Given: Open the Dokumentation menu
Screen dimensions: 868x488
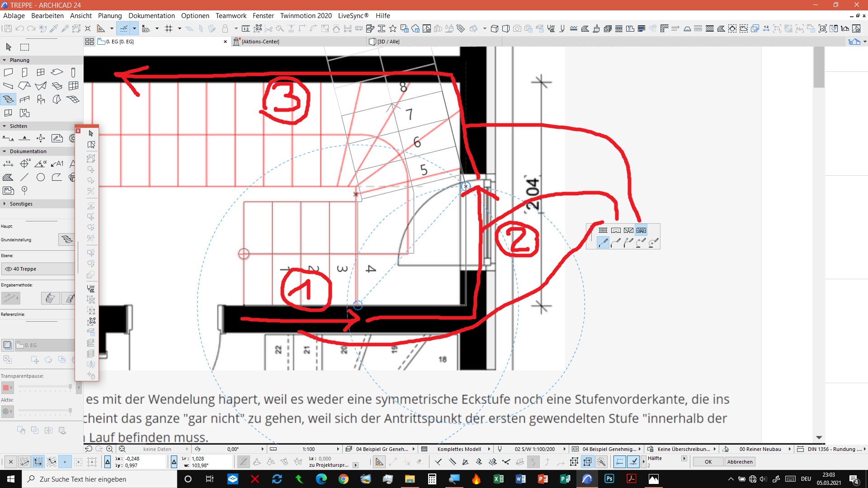Looking at the screenshot, I should point(151,15).
